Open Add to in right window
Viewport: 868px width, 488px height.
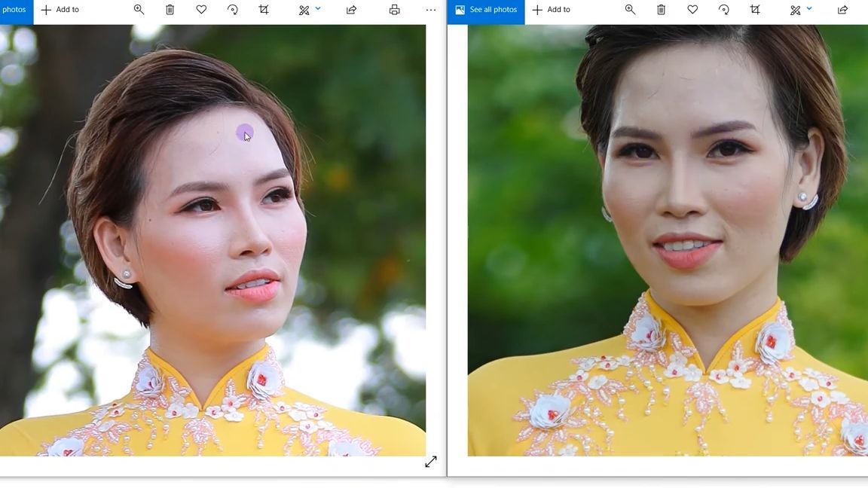[x=551, y=10]
